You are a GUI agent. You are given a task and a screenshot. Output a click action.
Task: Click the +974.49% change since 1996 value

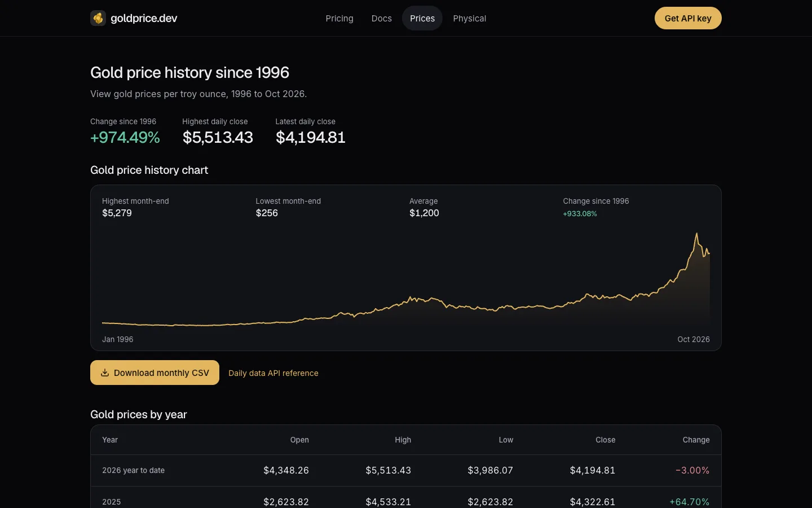tap(125, 137)
